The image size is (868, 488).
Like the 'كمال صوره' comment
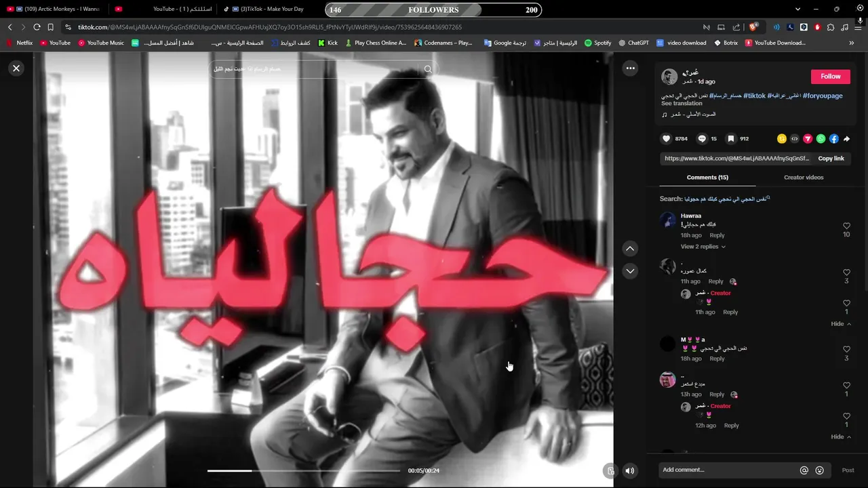point(846,272)
